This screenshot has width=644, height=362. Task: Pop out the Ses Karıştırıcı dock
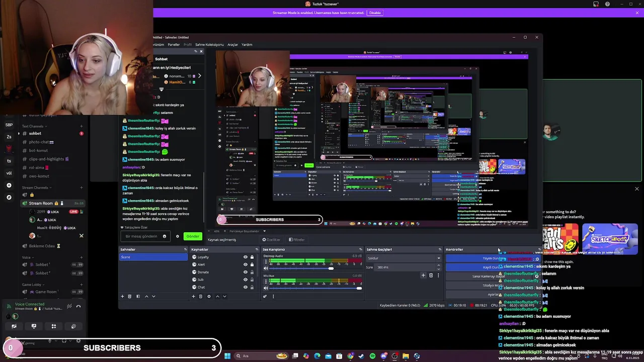pos(360,249)
